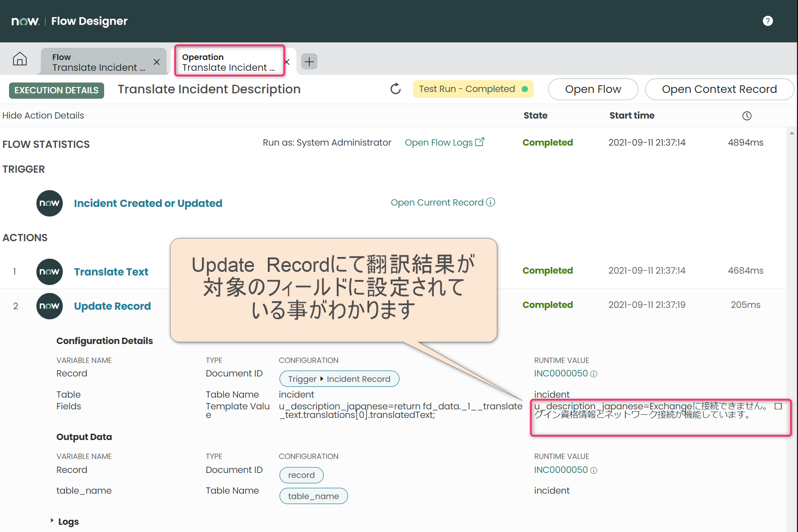This screenshot has height=532, width=798.
Task: Click the now icon for Incident Created or Updated
Action: 49,203
